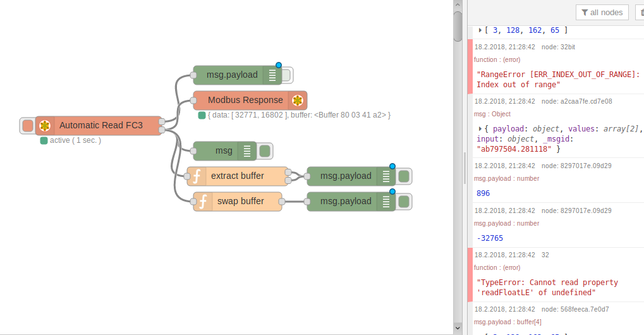Click the swap buffer function icon
The width and height of the screenshot is (644, 335).
203,202
